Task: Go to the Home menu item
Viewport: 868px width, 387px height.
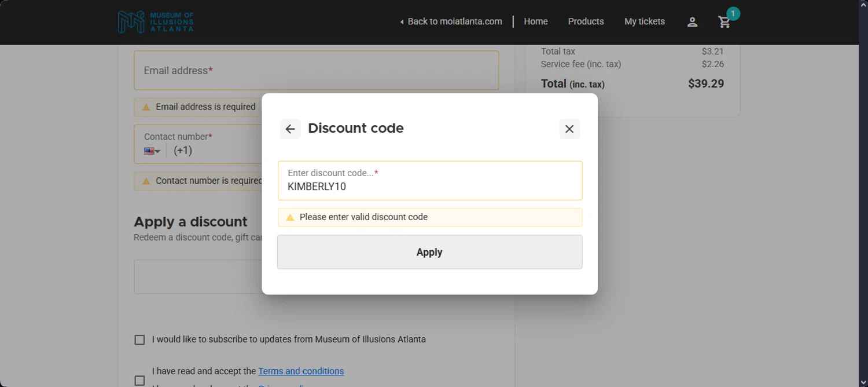Action: tap(536, 21)
